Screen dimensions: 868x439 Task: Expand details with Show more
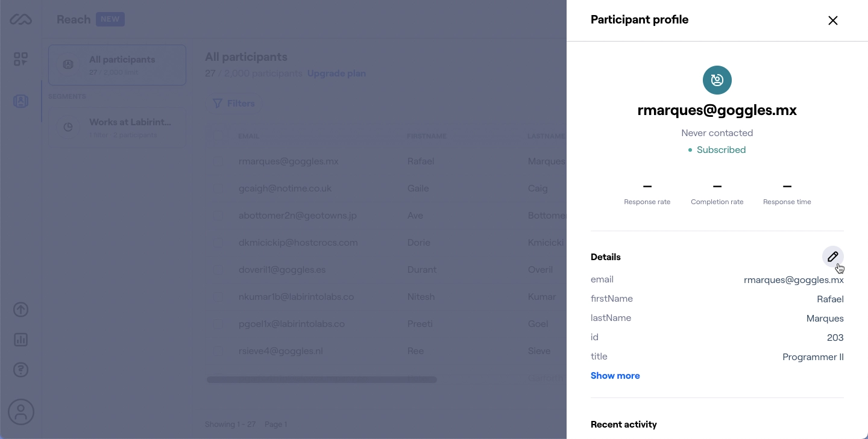(x=615, y=376)
